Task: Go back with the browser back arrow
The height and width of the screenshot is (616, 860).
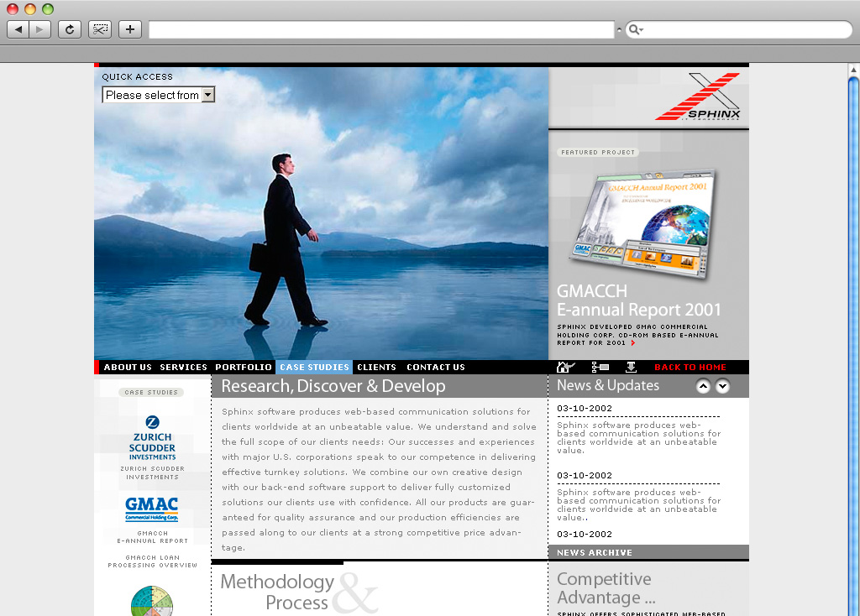Action: point(18,29)
